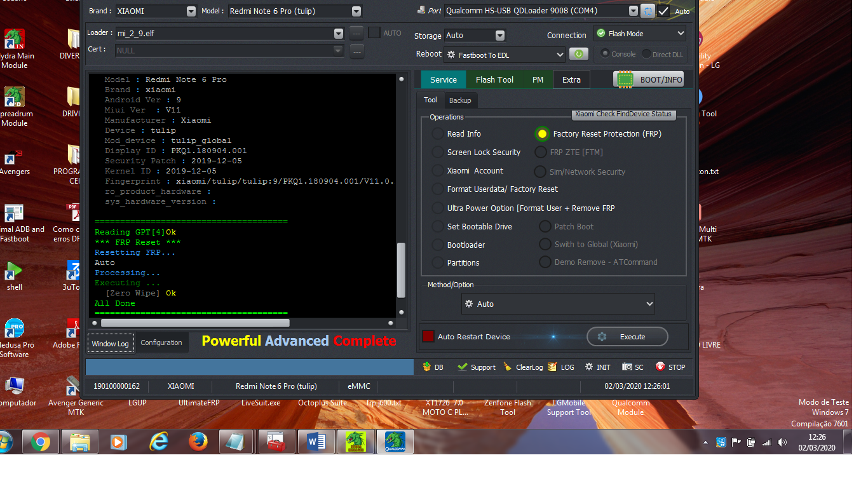Open Connection Flash Mode dropdown
868x488 pixels.
(640, 33)
